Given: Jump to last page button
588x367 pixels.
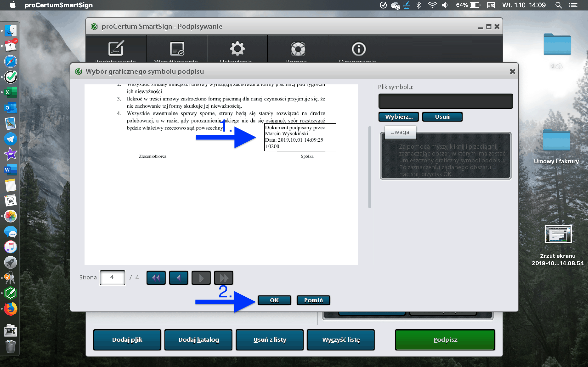Looking at the screenshot, I should (x=223, y=278).
